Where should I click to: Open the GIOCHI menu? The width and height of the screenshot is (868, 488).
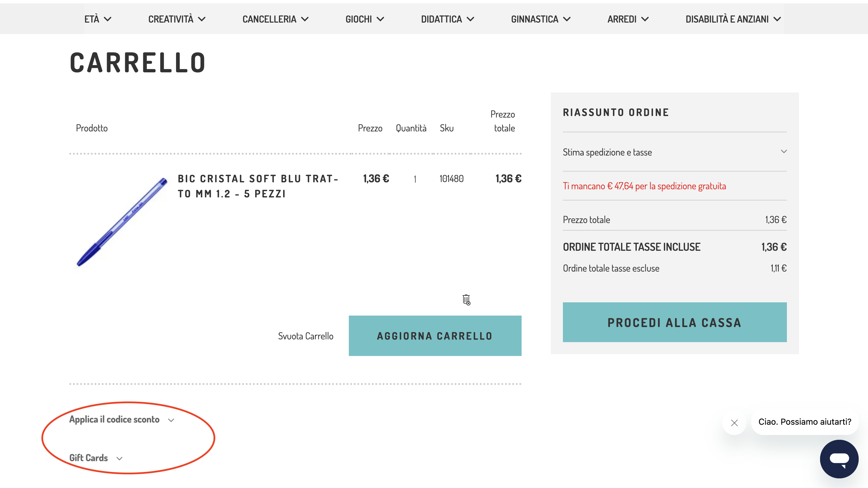point(365,19)
